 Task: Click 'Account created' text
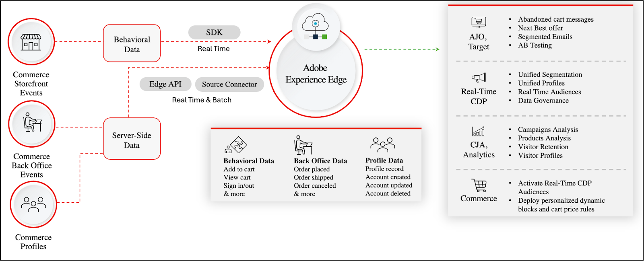(388, 177)
